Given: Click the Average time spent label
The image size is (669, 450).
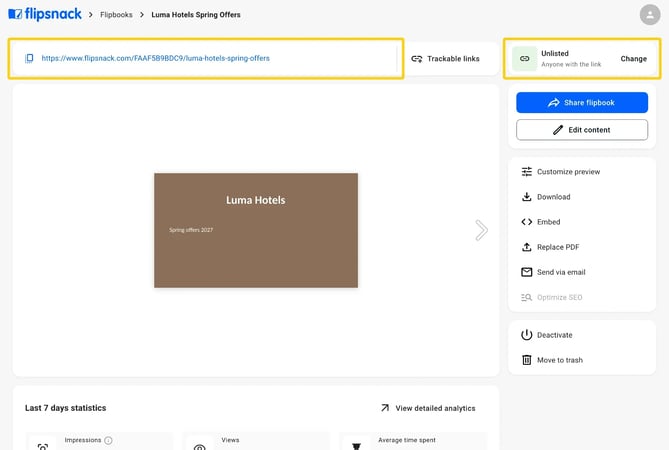Looking at the screenshot, I should click(x=407, y=440).
